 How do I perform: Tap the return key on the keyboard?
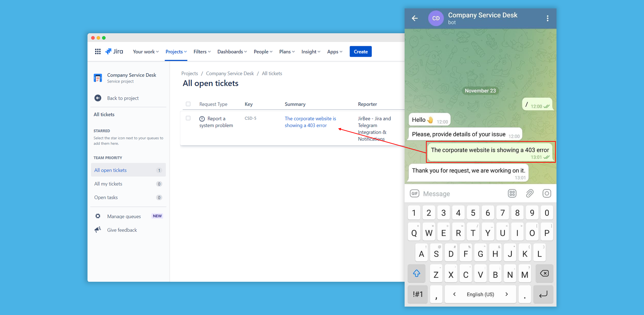point(543,294)
